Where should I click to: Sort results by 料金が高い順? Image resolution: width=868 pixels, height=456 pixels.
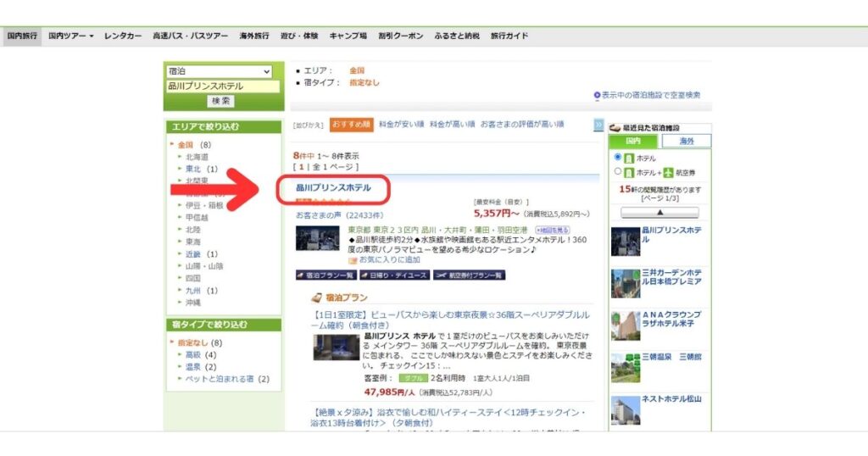(453, 125)
